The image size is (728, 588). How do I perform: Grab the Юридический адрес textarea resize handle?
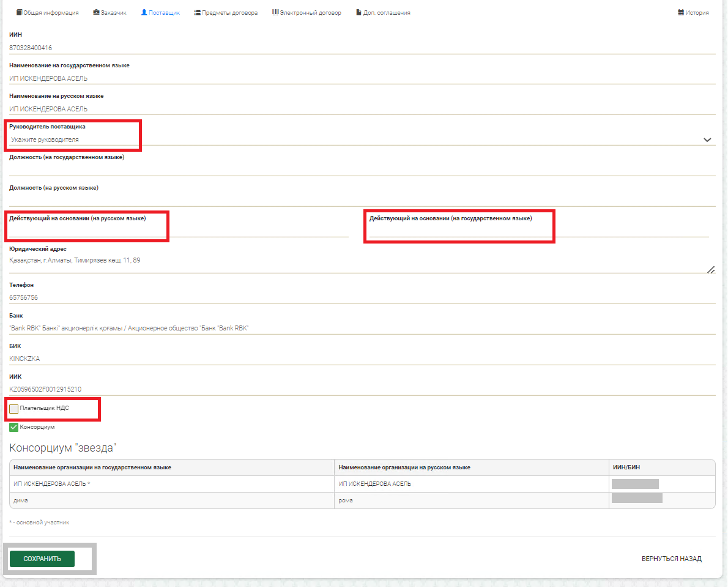tap(711, 269)
